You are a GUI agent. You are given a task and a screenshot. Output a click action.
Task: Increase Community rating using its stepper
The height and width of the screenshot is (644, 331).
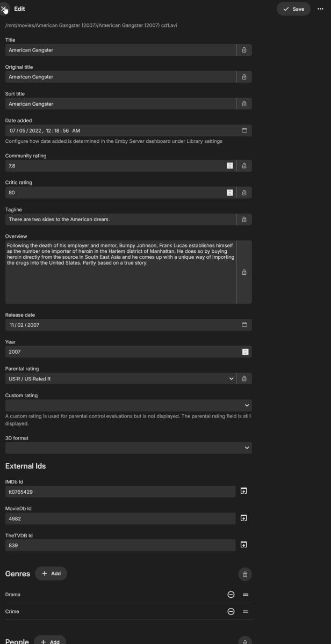click(230, 164)
